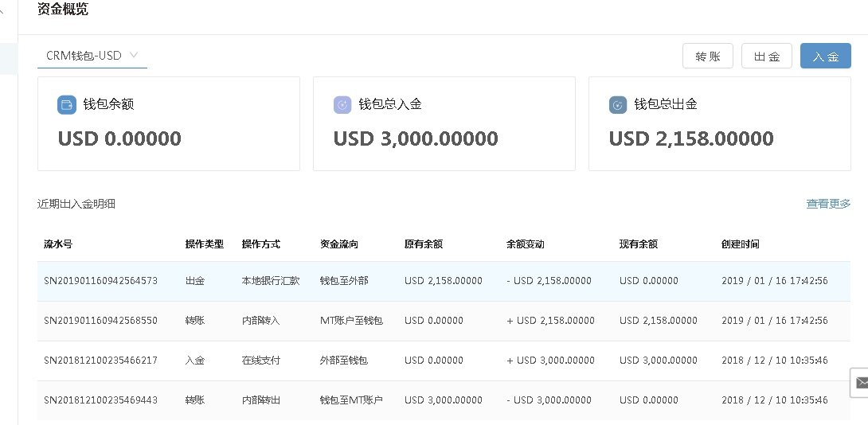Open the CRM钱包-USD wallet dropdown
This screenshot has height=425, width=868.
92,56
